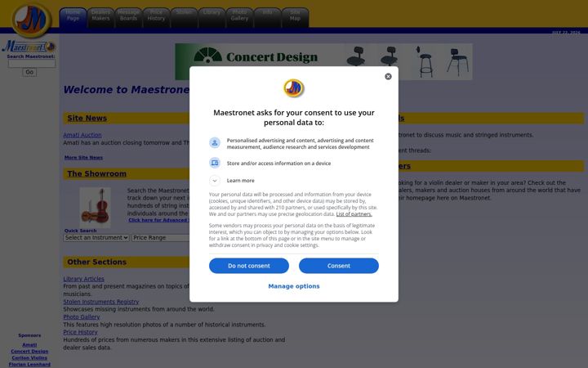The image size is (588, 368).
Task: Open the Price Range dropdown
Action: tap(161, 238)
